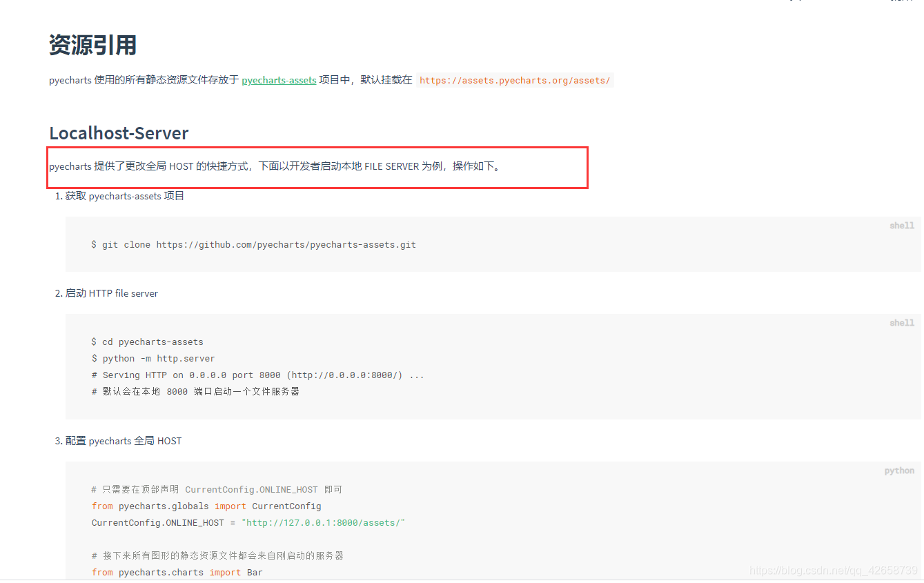The width and height of the screenshot is (924, 583).
Task: Click the GitHub pyecharts-assets.git URL in code
Action: [x=286, y=245]
